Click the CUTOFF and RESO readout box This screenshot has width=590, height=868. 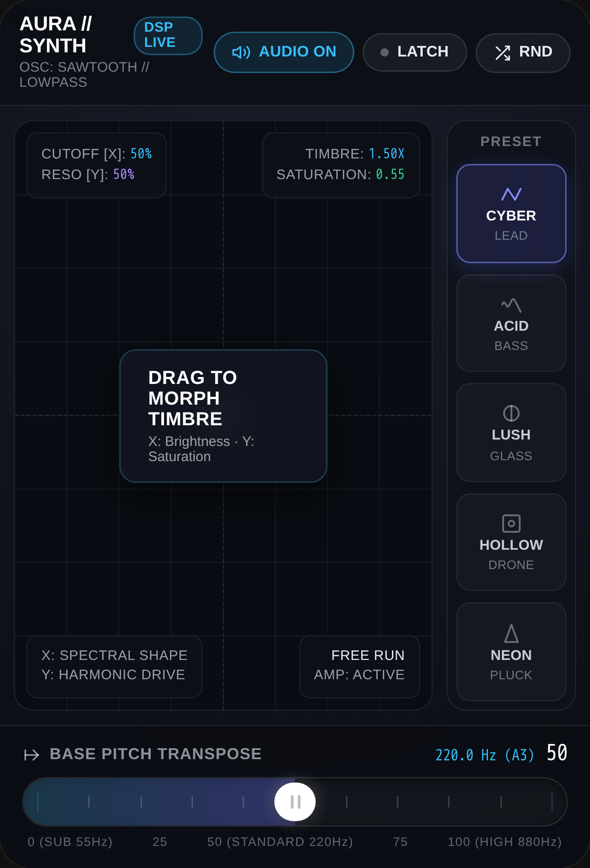pyautogui.click(x=96, y=165)
